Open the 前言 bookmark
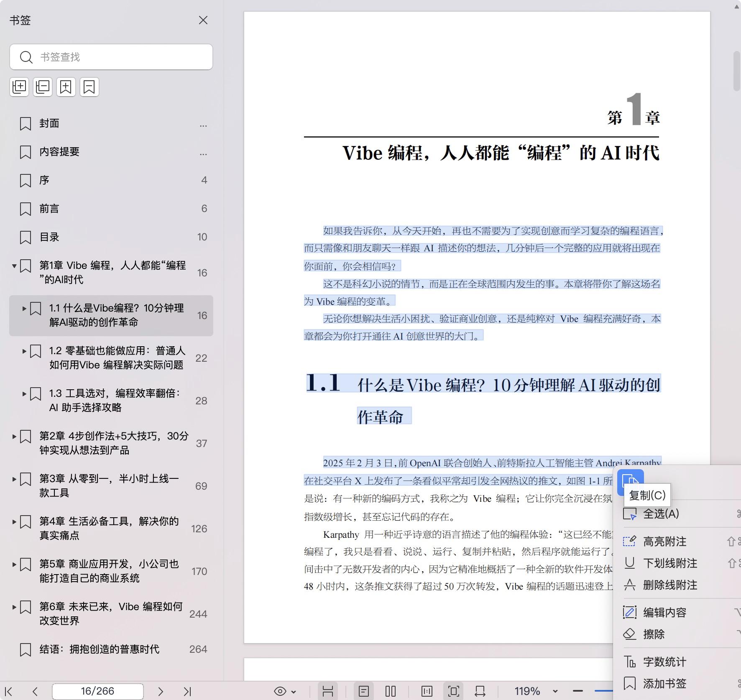Viewport: 741px width, 700px height. (x=49, y=209)
